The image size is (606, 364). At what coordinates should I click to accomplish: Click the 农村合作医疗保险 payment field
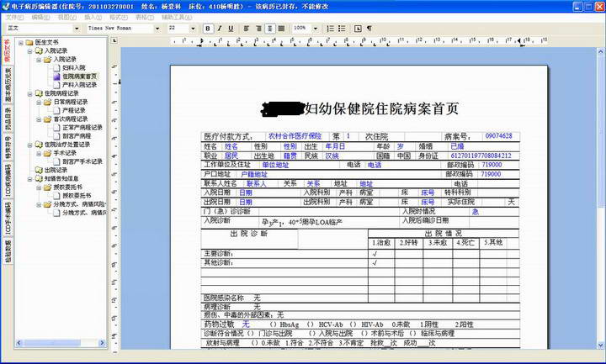pyautogui.click(x=295, y=136)
